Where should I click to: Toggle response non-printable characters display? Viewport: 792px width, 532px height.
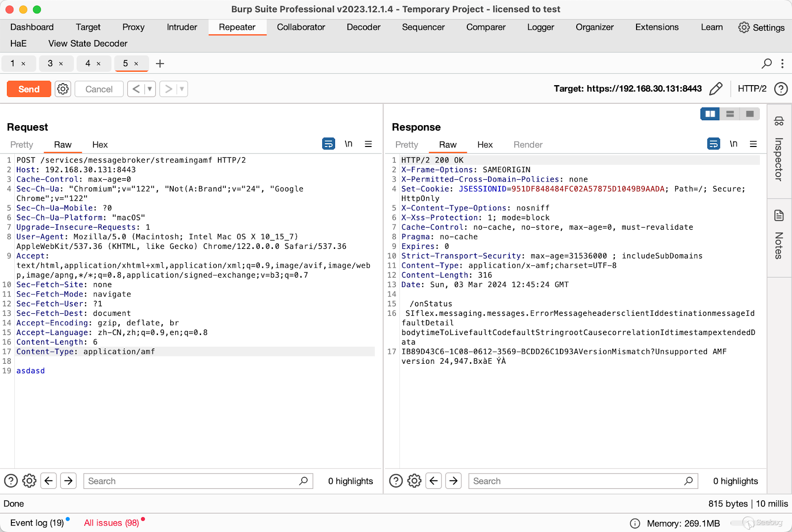click(x=734, y=144)
